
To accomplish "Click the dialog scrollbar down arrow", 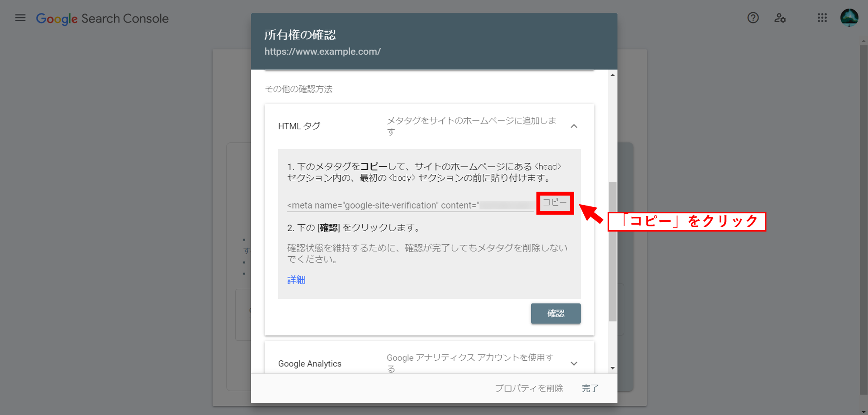I will click(612, 368).
